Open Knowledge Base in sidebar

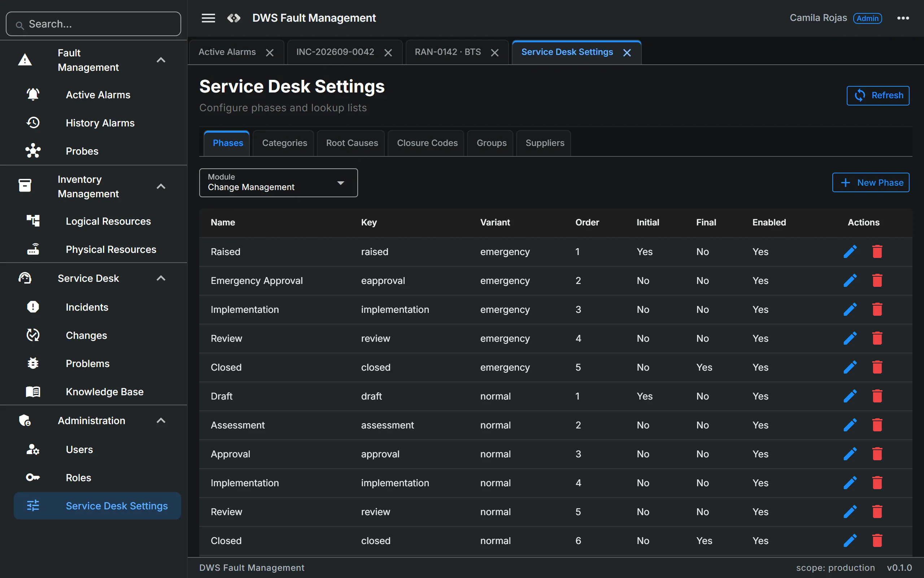(97, 392)
